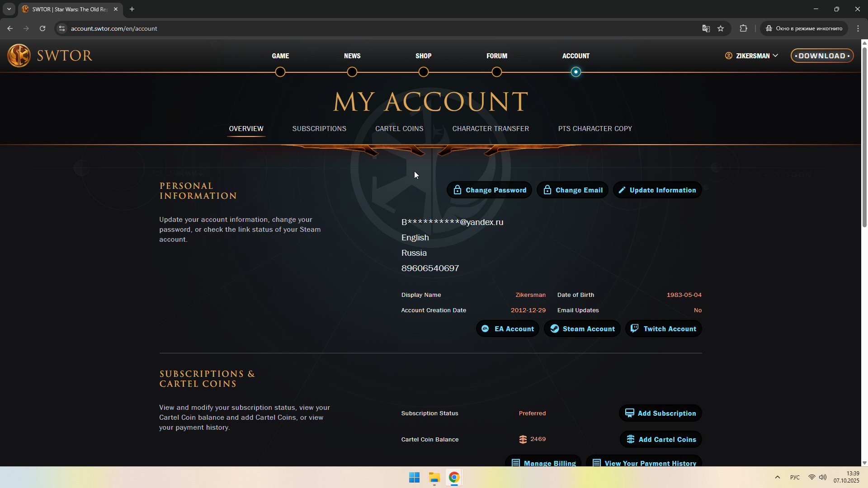The image size is (868, 488).
Task: Open Chrome extensions puzzle icon
Action: click(743, 28)
